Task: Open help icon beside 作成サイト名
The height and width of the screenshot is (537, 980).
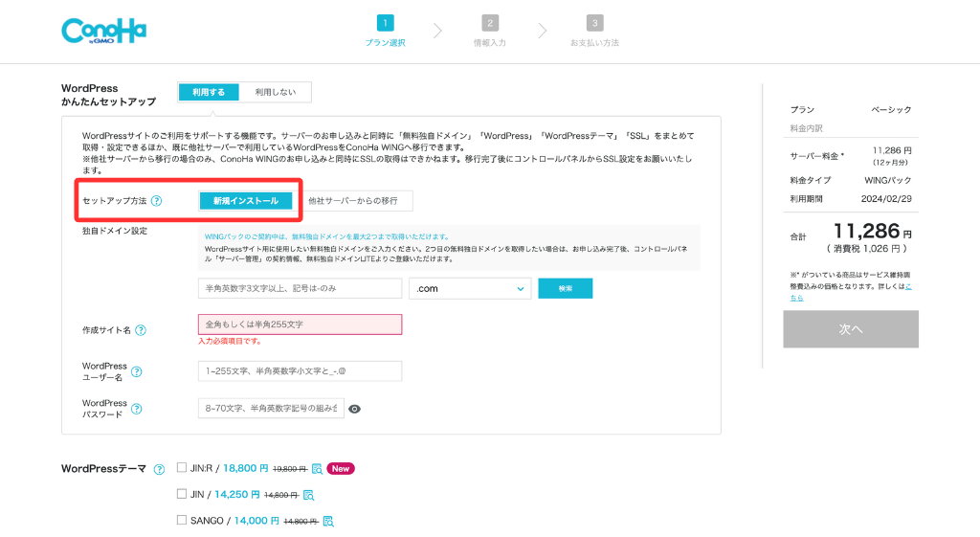Action: click(x=141, y=330)
